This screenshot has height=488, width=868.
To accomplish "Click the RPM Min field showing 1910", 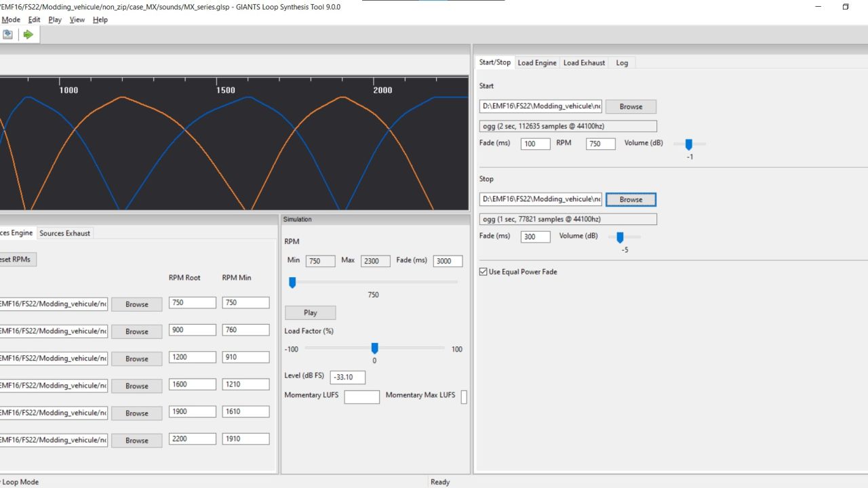I will pyautogui.click(x=245, y=438).
